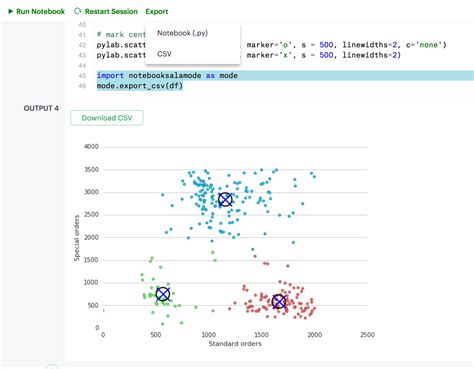Click the Download CSV button
This screenshot has height=369, width=474.
coord(107,118)
